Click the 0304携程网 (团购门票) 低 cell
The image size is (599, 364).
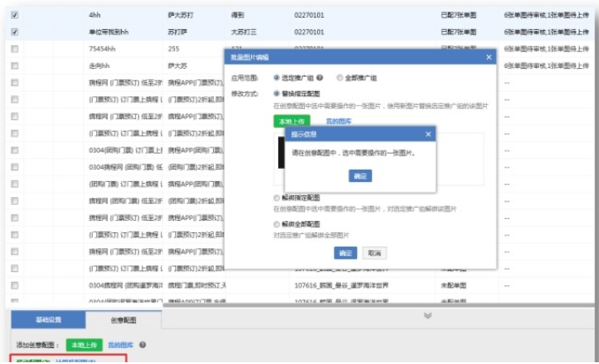pyautogui.click(x=125, y=167)
